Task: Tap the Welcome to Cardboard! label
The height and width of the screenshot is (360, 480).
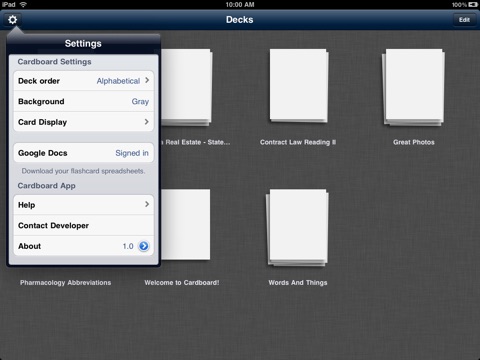Action: click(x=182, y=283)
